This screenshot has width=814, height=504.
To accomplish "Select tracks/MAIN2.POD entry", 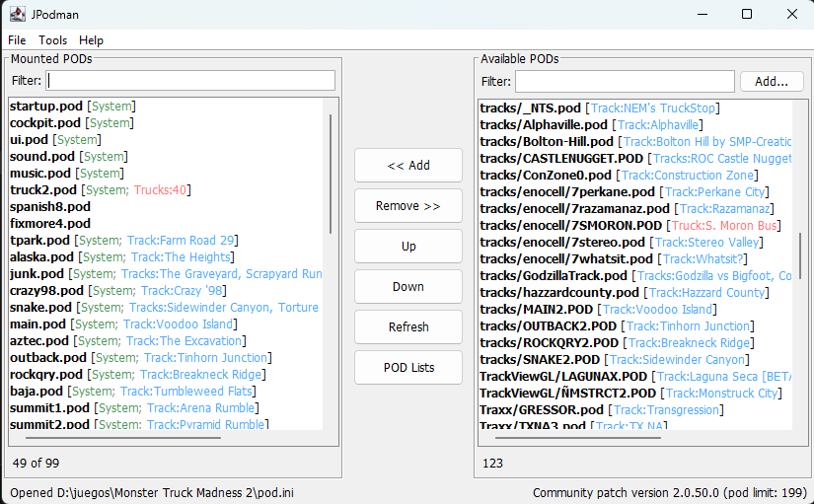I will click(635, 310).
